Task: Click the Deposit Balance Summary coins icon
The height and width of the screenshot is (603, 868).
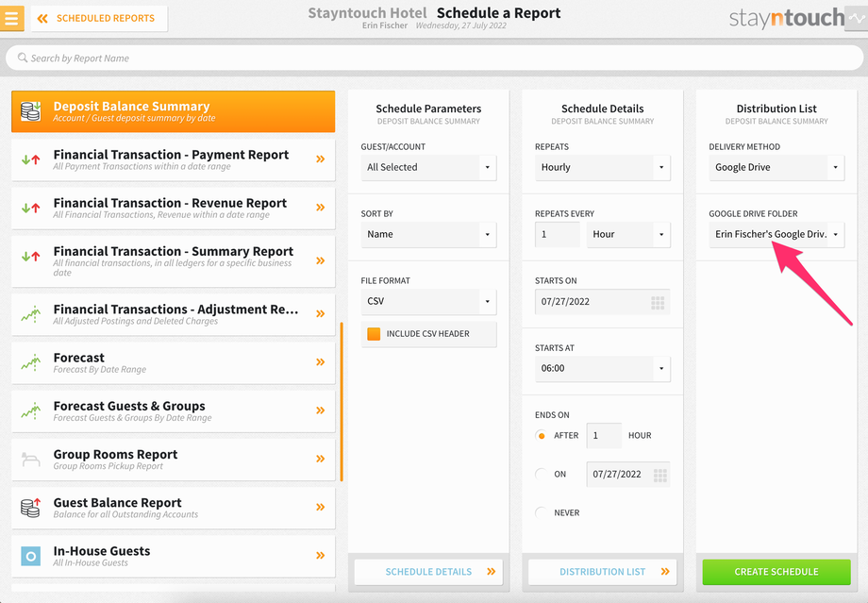Action: coord(30,111)
